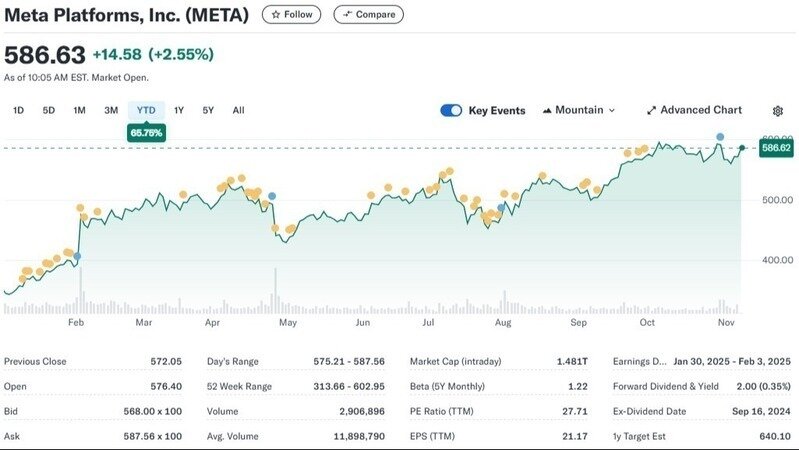Toggle the Key Events switch
Image resolution: width=799 pixels, height=450 pixels.
click(451, 110)
